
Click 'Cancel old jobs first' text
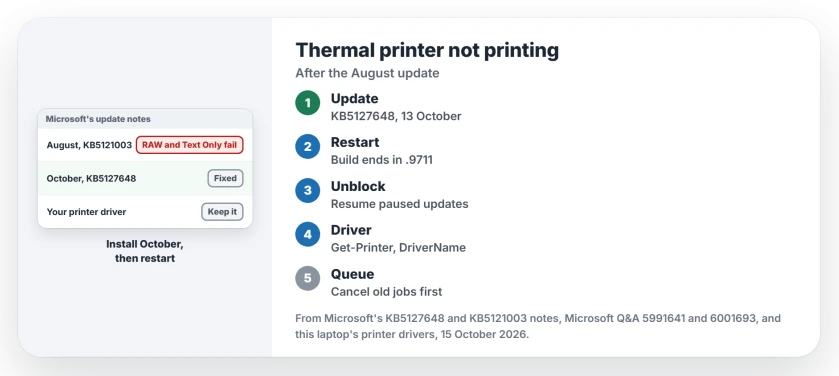pos(386,291)
